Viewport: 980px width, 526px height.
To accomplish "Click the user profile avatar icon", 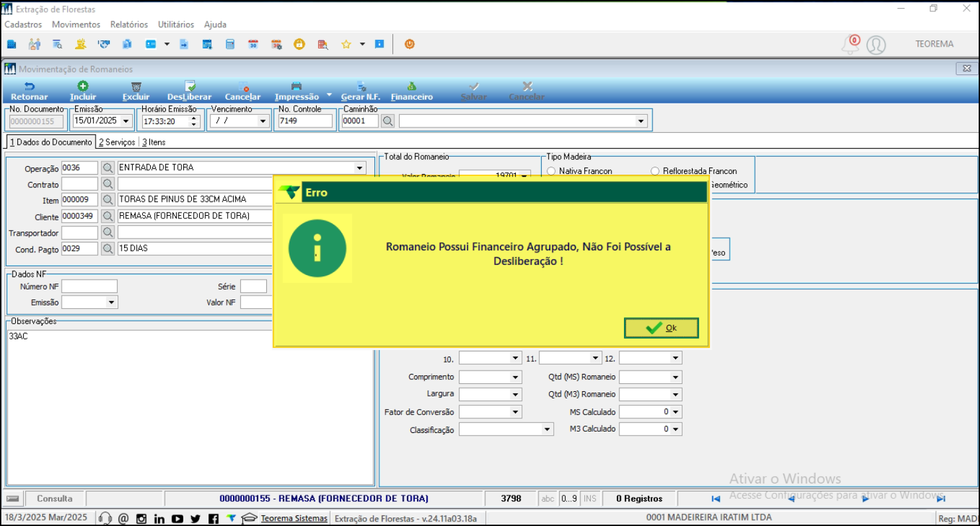I will click(x=876, y=44).
